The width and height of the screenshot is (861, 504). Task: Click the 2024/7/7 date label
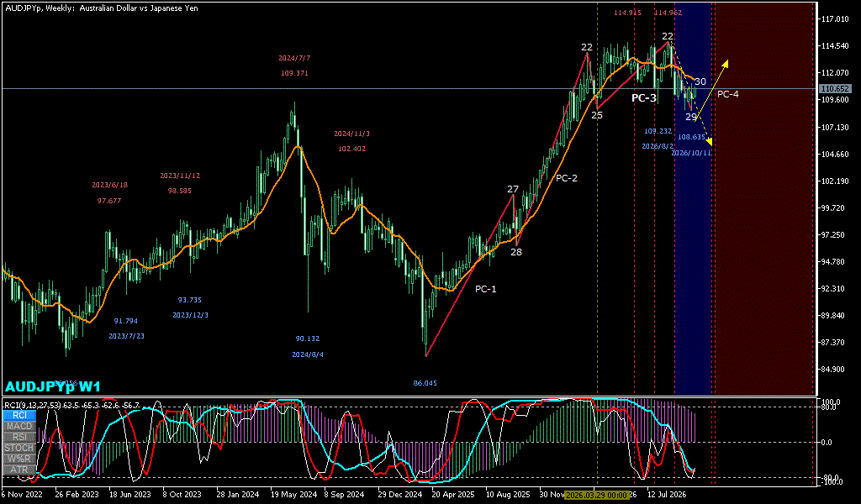pyautogui.click(x=294, y=58)
